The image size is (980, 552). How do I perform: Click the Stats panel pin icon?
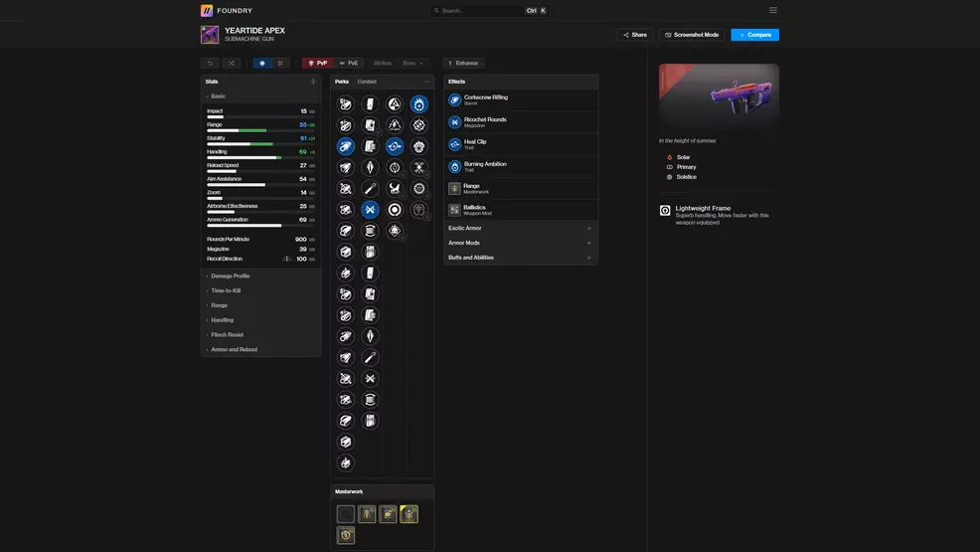(x=313, y=82)
